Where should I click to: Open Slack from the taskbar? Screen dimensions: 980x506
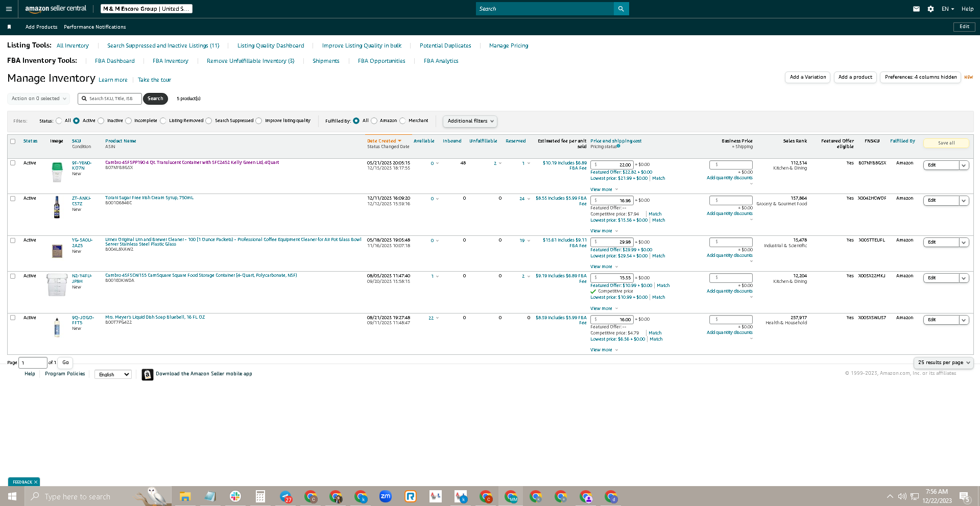tap(235, 496)
